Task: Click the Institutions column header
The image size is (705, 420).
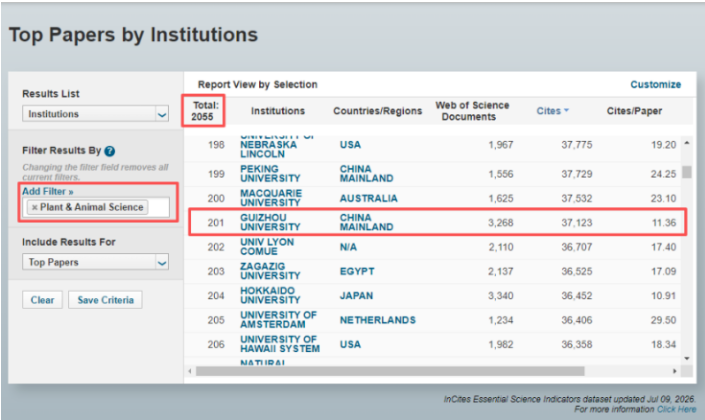Action: pyautogui.click(x=277, y=111)
